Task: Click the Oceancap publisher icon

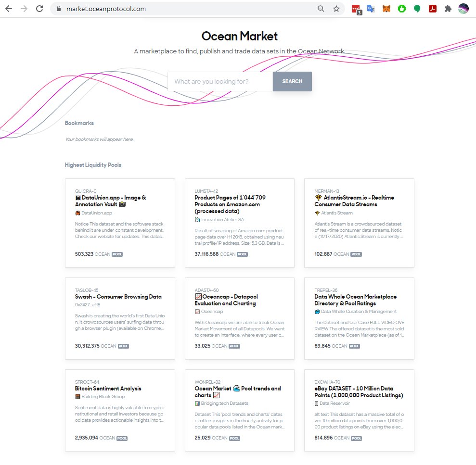Action: 197,312
